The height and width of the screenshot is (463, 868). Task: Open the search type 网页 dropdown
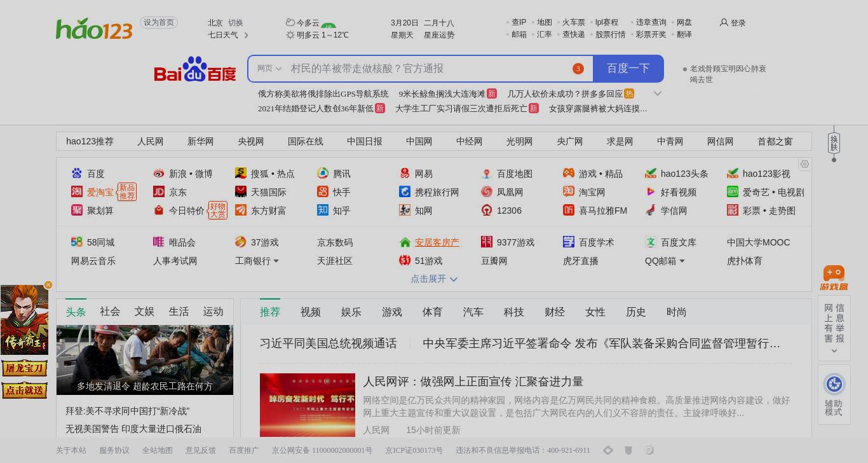coord(269,69)
